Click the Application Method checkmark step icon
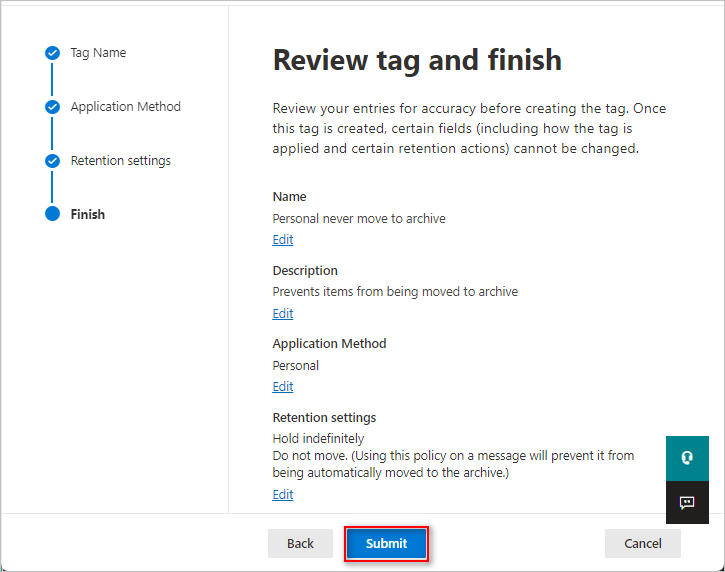 click(52, 107)
